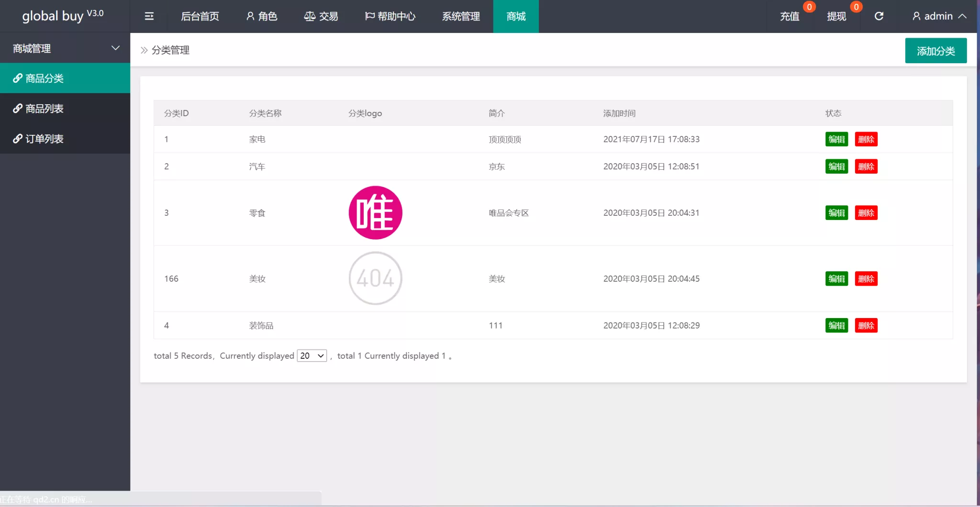
Task: Edit the 家电 category
Action: point(836,139)
